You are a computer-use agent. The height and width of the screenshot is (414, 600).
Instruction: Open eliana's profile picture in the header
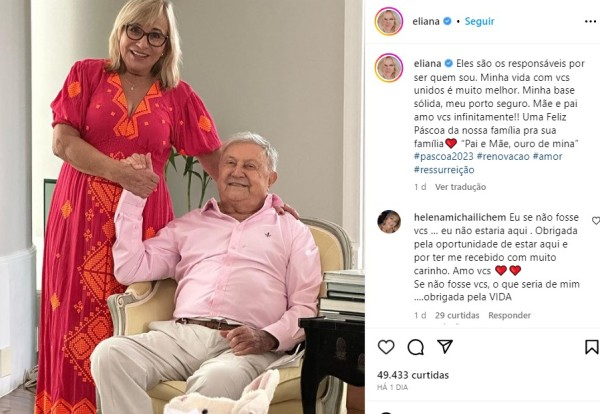coord(389,21)
